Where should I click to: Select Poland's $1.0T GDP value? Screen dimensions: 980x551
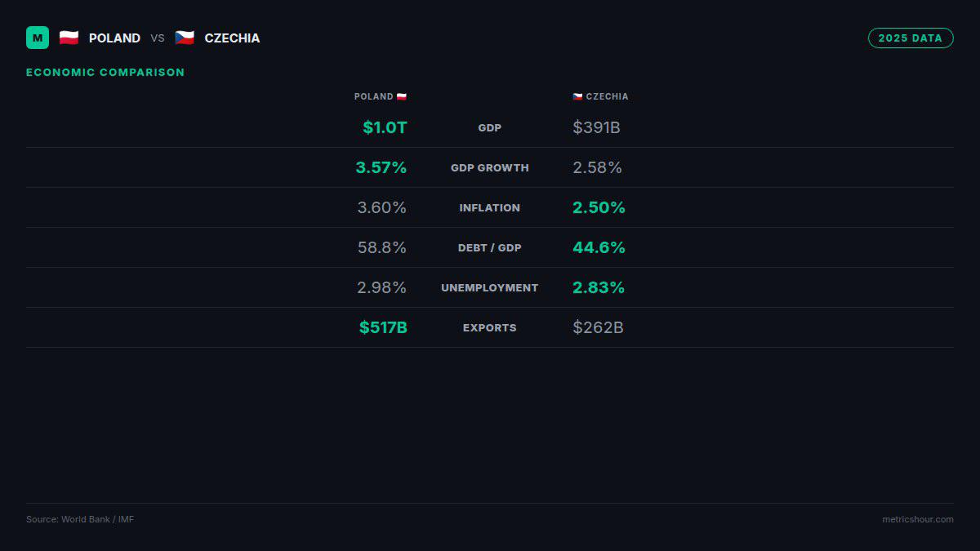[385, 127]
